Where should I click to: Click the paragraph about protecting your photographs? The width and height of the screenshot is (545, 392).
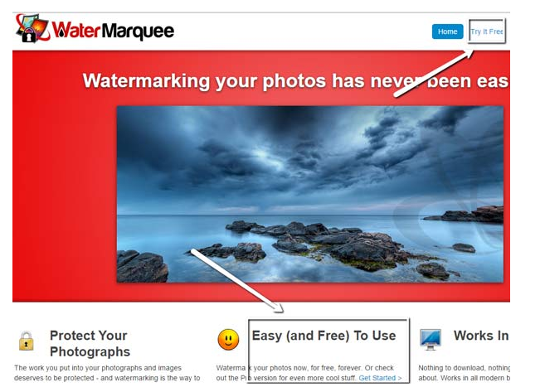click(107, 373)
